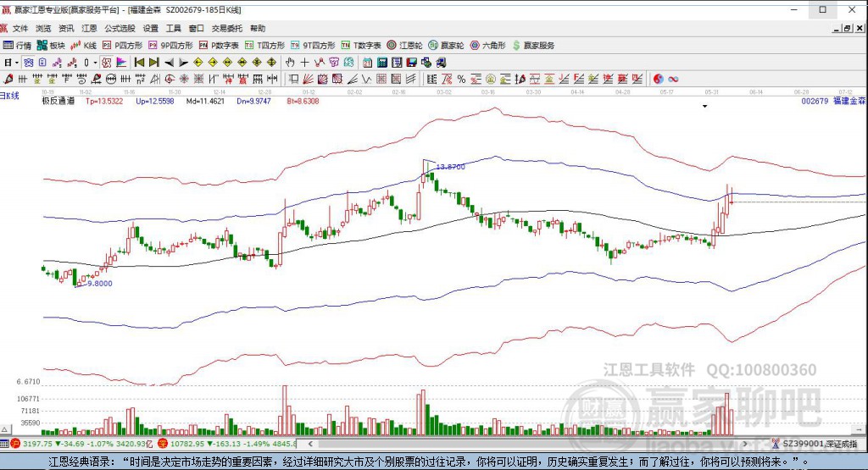Image resolution: width=868 pixels, height=470 pixels.
Task: Step left with black left-arrow icon
Action: [x=170, y=63]
